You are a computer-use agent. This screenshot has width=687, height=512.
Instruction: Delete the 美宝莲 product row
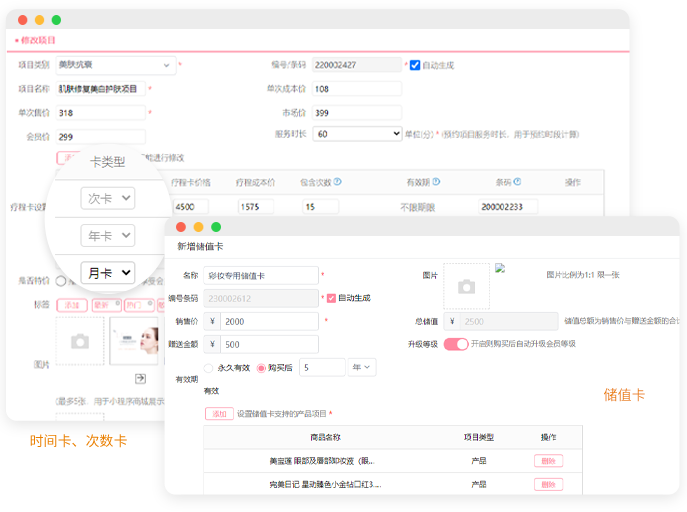pyautogui.click(x=548, y=461)
